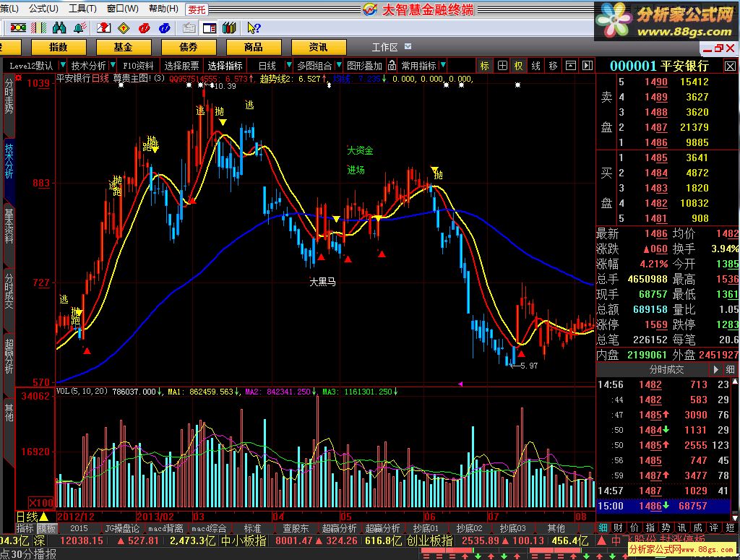Select the macd背离 indicator tab
This screenshot has height=560, width=740.
(165, 528)
